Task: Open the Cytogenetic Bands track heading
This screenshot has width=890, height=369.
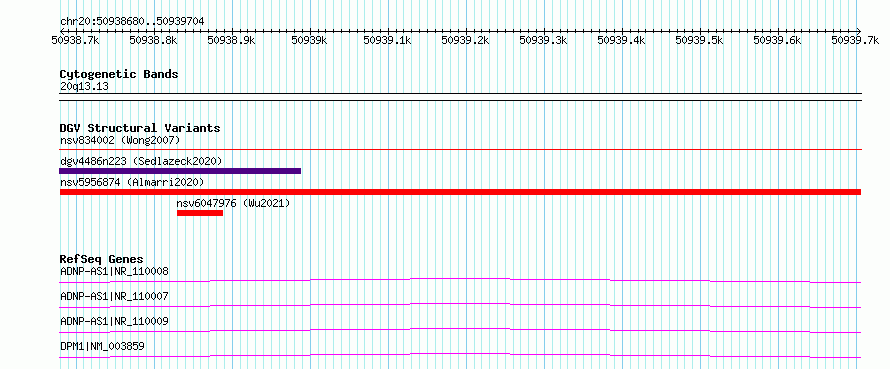Action: pyautogui.click(x=119, y=74)
